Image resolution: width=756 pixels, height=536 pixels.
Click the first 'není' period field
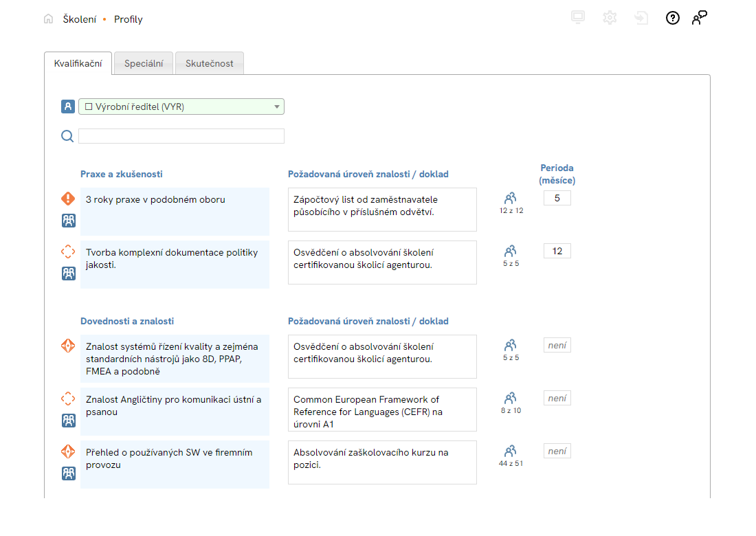(557, 346)
